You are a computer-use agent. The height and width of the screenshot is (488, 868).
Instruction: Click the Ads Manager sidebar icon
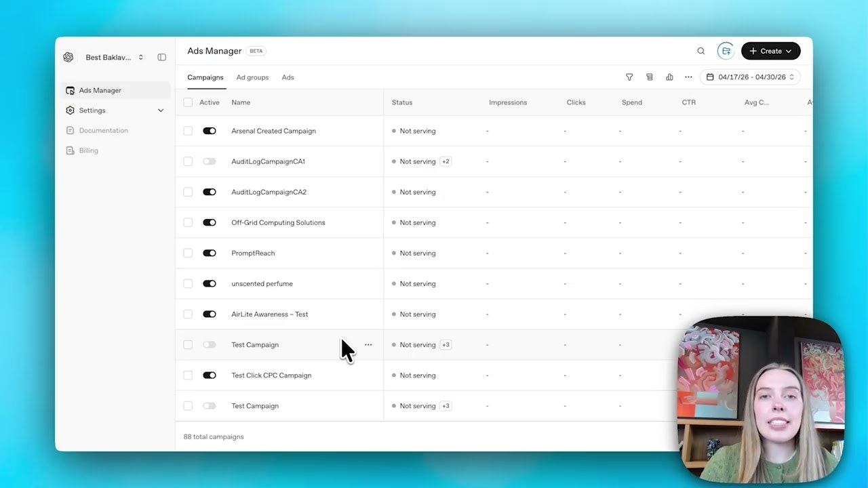70,90
